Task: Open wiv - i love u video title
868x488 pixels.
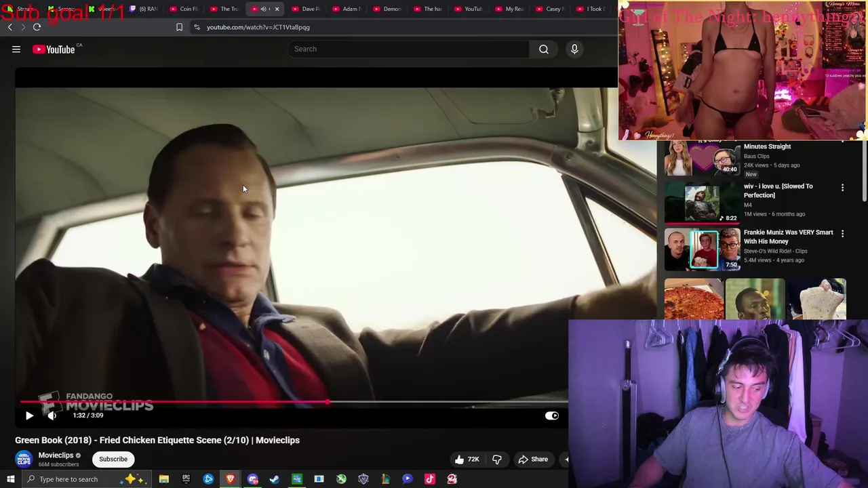Action: click(x=778, y=190)
